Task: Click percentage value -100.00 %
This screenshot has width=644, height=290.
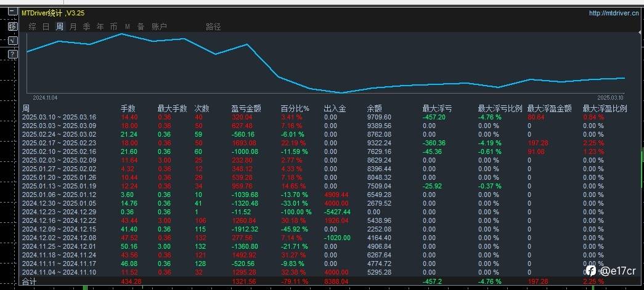Action: point(296,212)
